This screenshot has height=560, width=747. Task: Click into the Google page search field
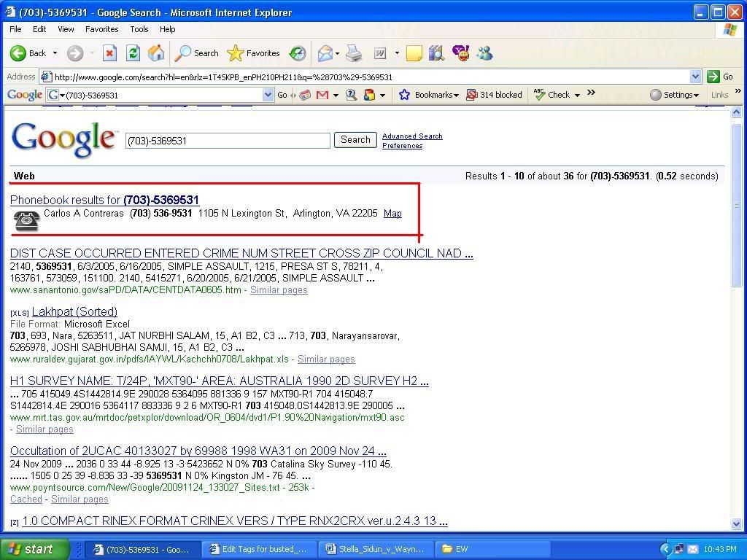[228, 141]
